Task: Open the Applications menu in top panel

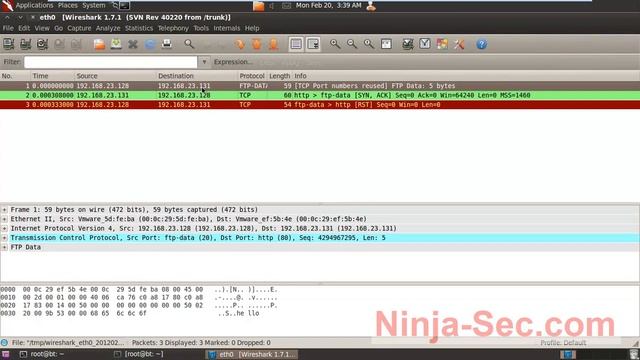Action: point(34,5)
